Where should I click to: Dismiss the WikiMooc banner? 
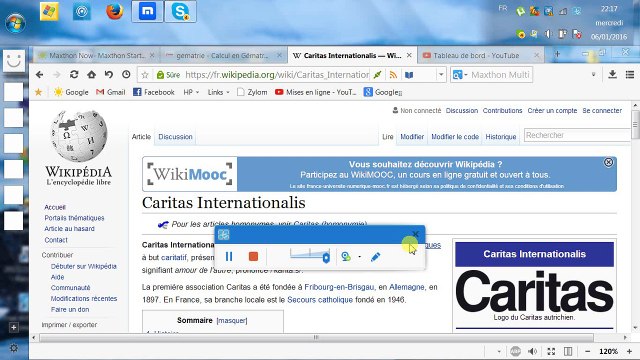coord(608,162)
